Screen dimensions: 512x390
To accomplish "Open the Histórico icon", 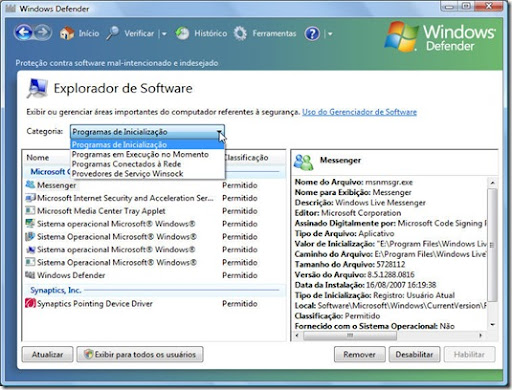I will [182, 33].
